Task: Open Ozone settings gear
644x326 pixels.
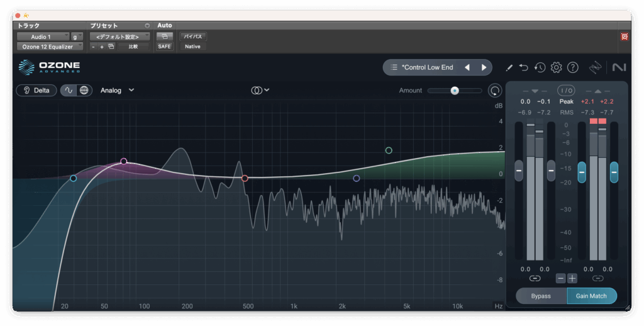Action: coord(556,67)
